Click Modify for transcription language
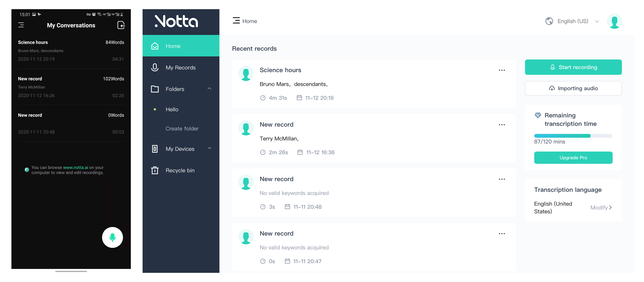644x282 pixels. point(601,208)
